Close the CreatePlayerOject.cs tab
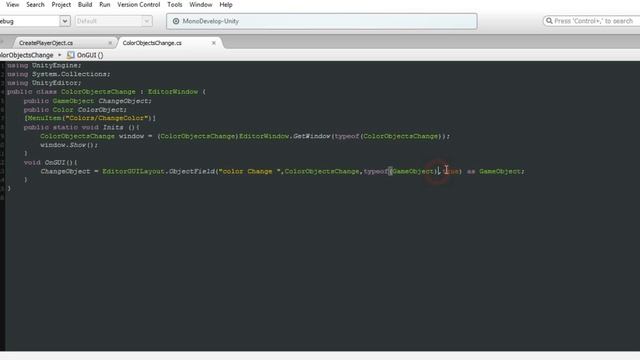The image size is (640, 360). [x=110, y=43]
